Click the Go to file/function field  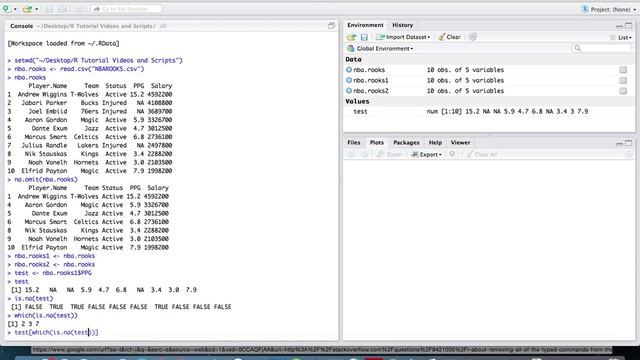126,9
